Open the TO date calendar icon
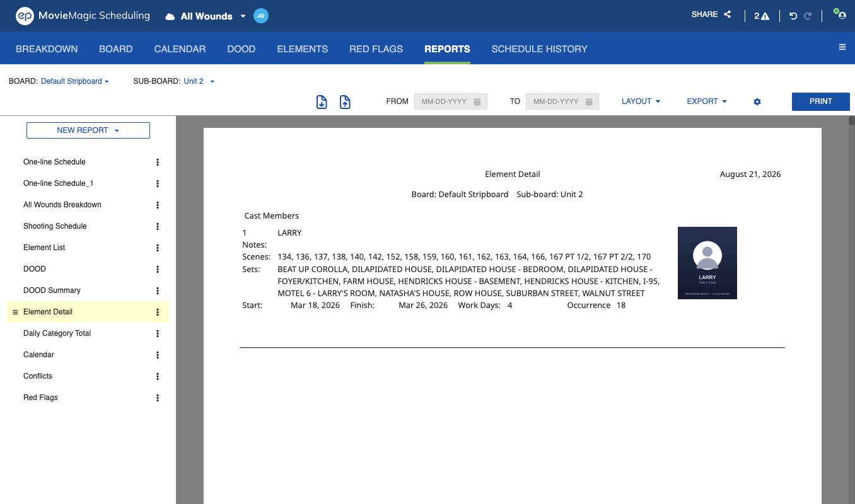Image resolution: width=855 pixels, height=504 pixels. tap(589, 101)
